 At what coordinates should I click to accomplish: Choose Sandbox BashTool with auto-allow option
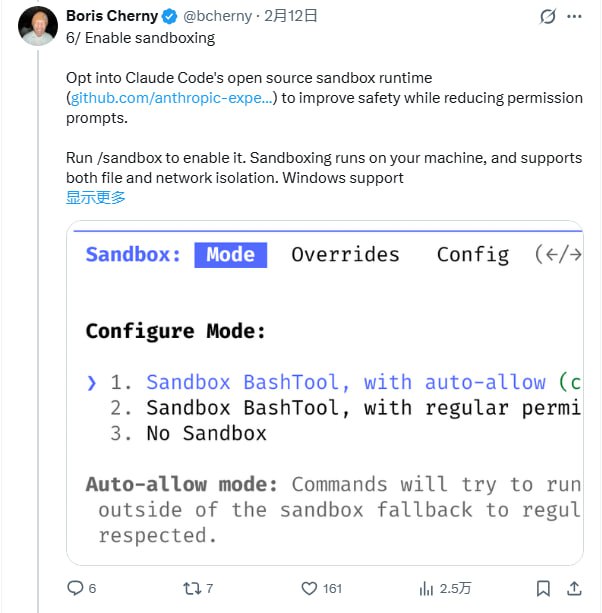[x=345, y=382]
